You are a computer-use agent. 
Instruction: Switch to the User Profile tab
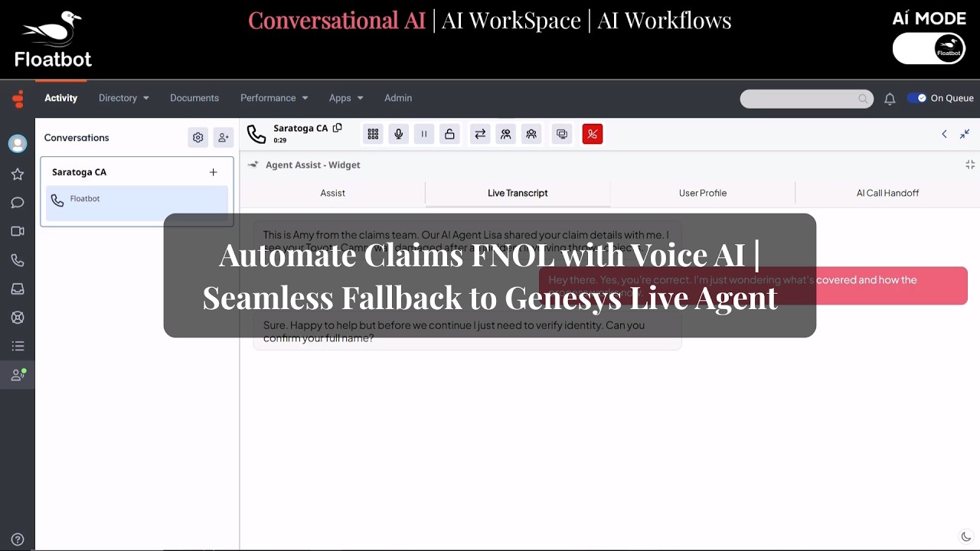coord(703,193)
